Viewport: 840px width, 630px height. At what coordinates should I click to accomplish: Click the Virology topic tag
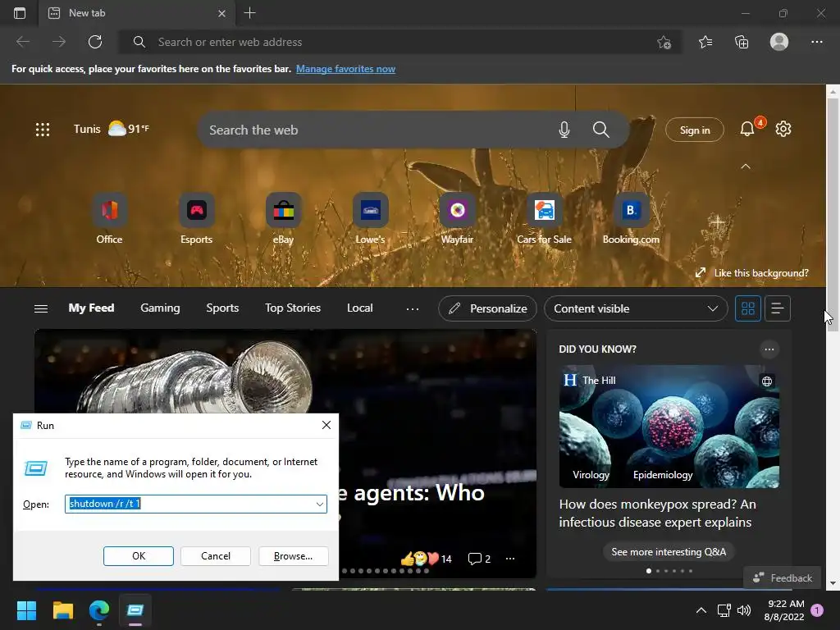point(591,475)
